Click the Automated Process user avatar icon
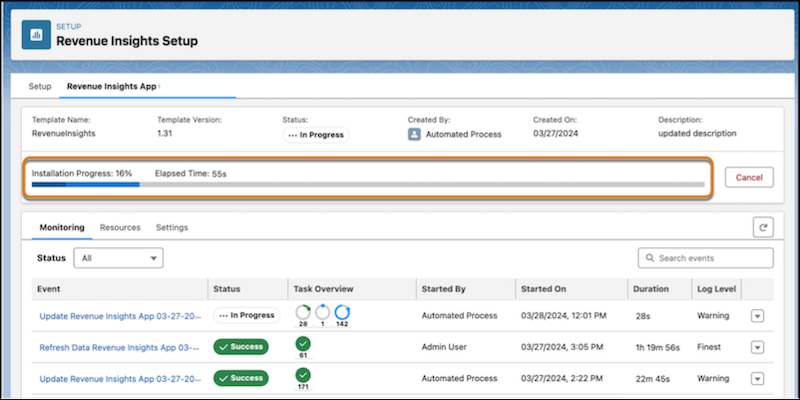The width and height of the screenshot is (800, 400). [414, 135]
